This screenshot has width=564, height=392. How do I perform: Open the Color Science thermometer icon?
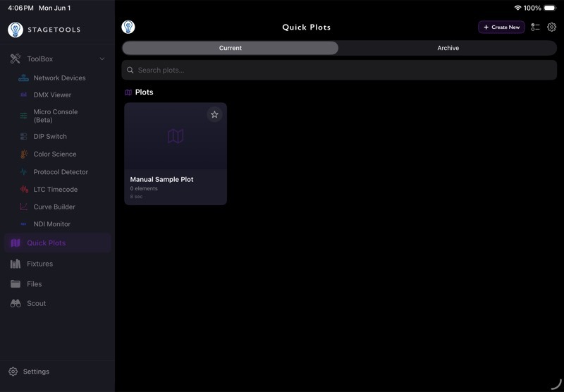click(x=24, y=154)
